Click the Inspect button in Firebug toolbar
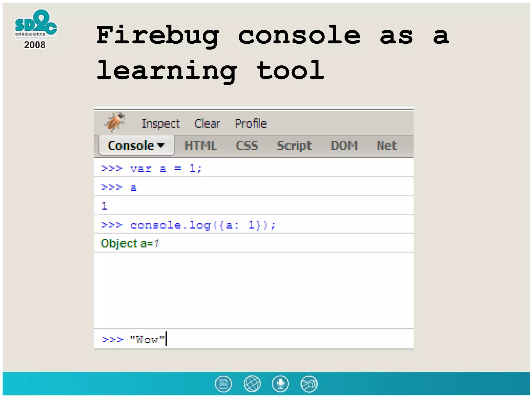This screenshot has height=399, width=532. pyautogui.click(x=161, y=124)
